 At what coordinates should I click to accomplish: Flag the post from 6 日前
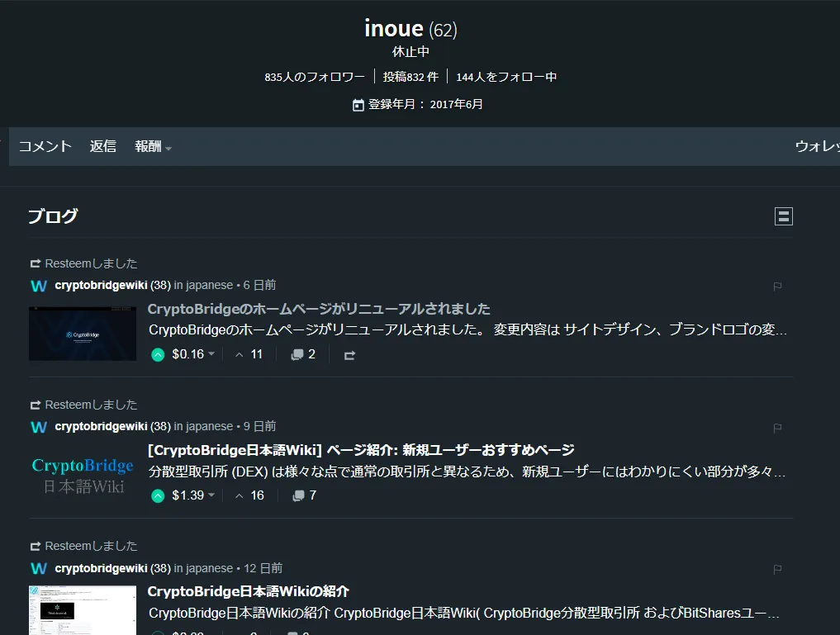point(777,287)
